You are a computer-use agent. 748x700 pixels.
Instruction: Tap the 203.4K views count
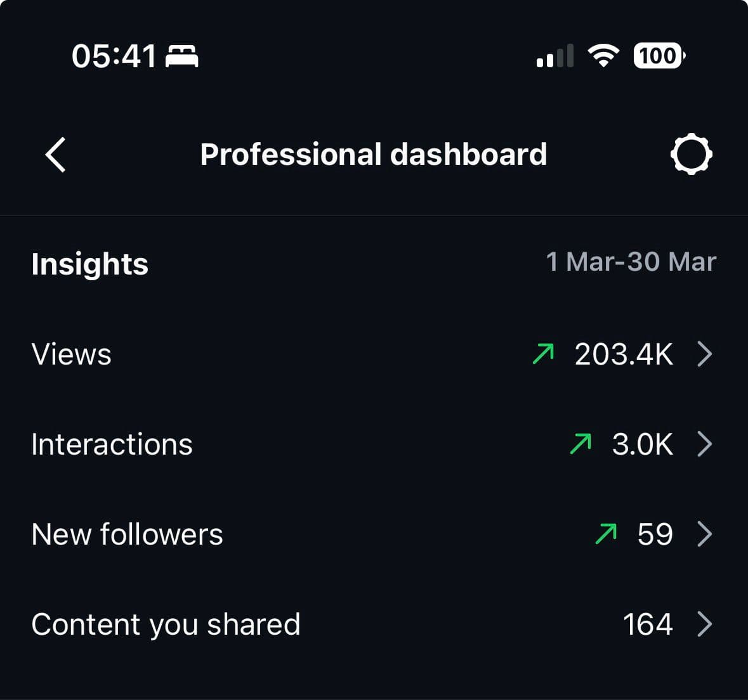coord(624,354)
